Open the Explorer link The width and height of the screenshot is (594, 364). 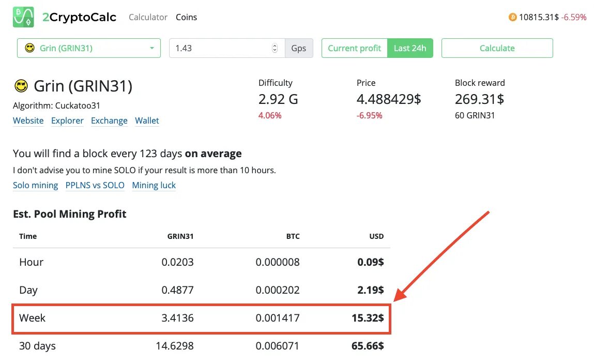(x=67, y=120)
